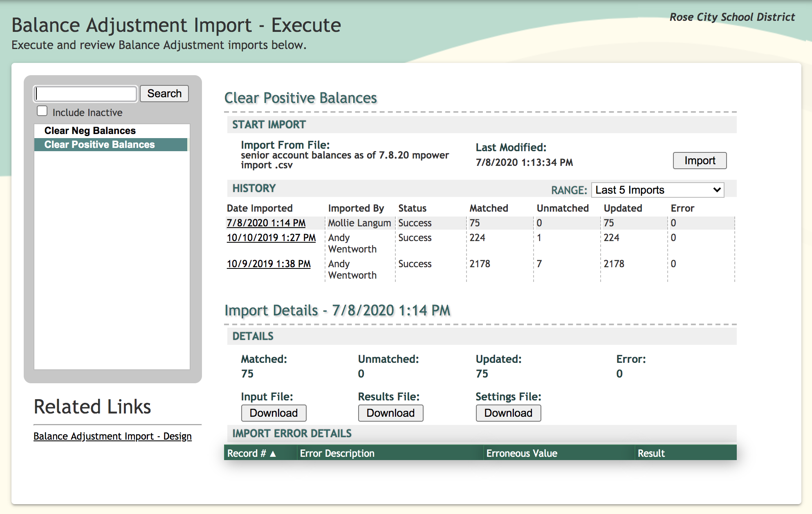Open the 7/8/2020 1:14 PM import entry
This screenshot has height=514, width=812.
pos(266,223)
